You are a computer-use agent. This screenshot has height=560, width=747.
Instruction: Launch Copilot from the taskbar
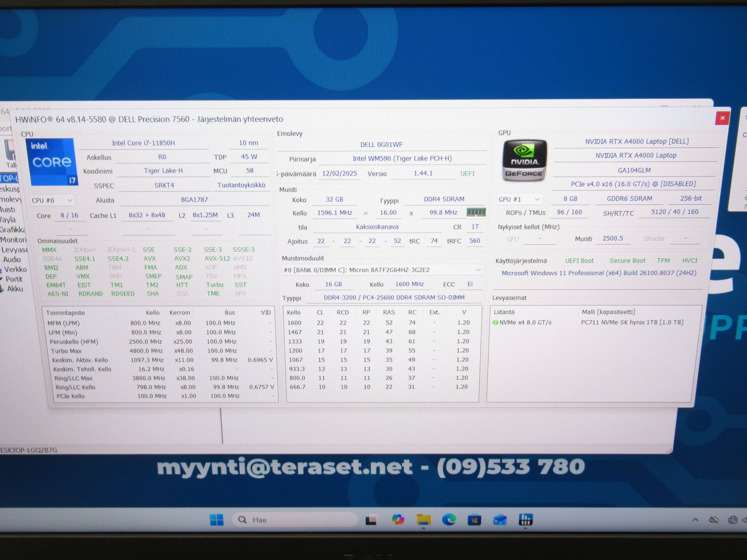click(398, 520)
